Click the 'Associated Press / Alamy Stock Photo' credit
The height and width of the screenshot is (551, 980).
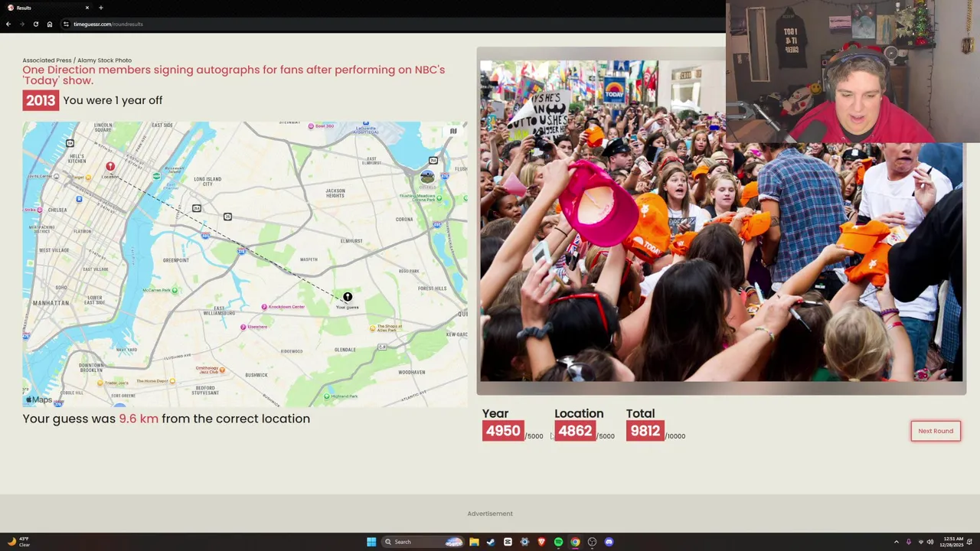coord(77,60)
